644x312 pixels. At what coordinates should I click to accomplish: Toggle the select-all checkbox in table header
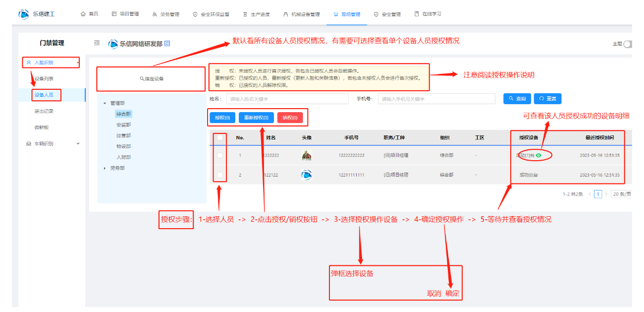coord(220,137)
